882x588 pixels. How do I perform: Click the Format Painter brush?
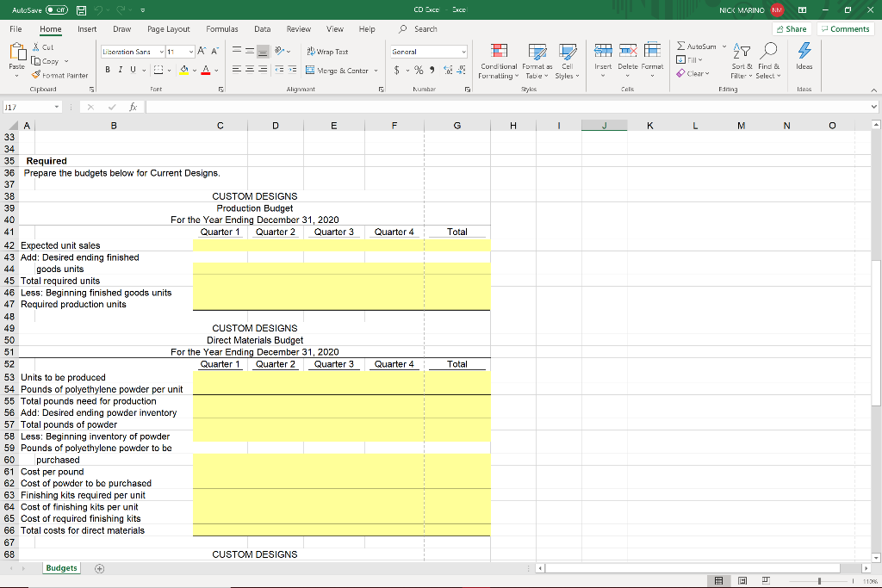[x=59, y=75]
